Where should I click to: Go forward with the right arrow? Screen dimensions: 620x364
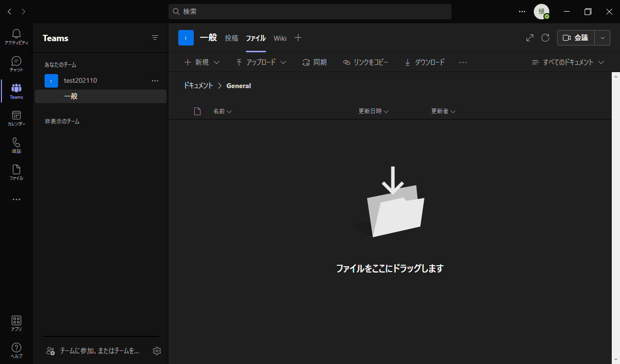pyautogui.click(x=24, y=12)
